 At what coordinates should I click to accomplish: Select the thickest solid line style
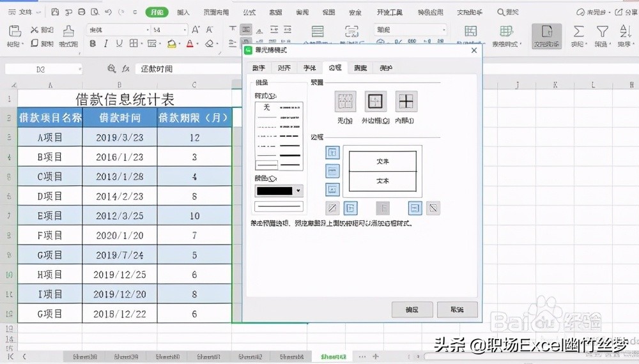click(289, 155)
